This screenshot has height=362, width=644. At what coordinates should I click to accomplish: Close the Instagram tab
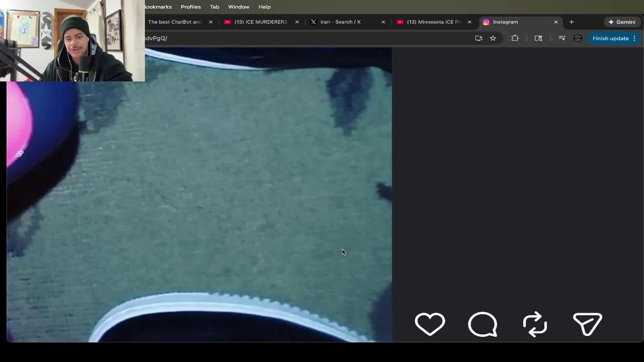[x=556, y=22]
